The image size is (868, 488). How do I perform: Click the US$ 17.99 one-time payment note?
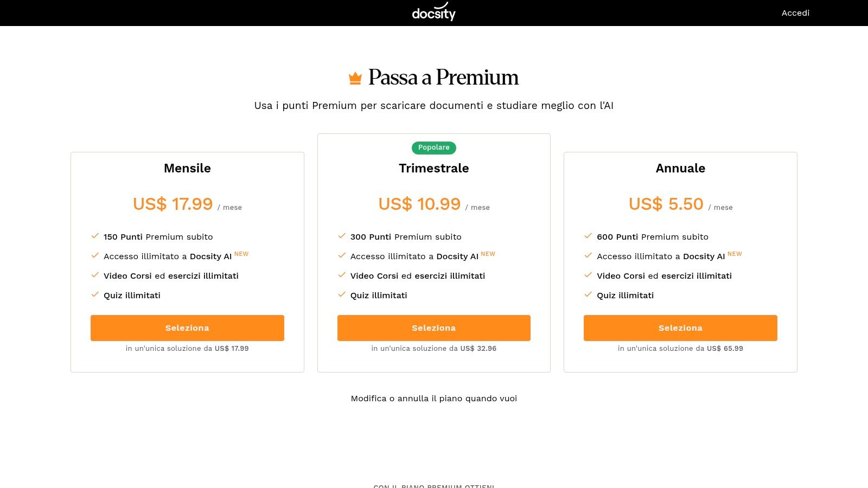(x=187, y=349)
